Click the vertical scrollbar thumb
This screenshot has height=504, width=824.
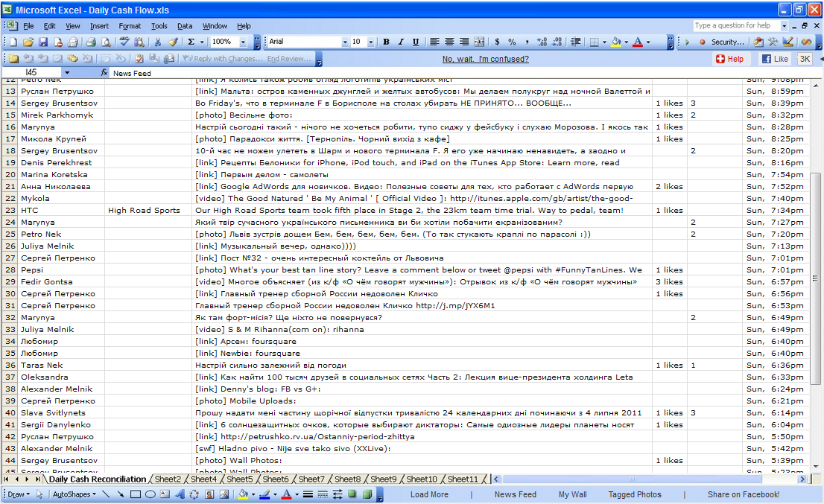(815, 278)
